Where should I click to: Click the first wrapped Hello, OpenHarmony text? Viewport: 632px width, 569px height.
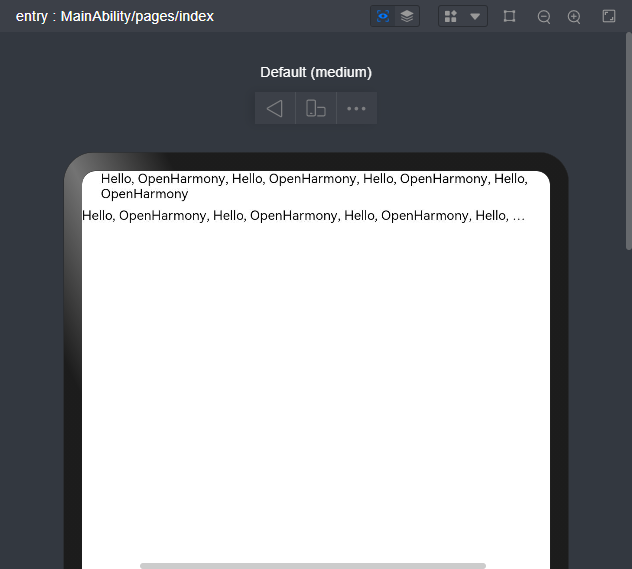[x=314, y=186]
